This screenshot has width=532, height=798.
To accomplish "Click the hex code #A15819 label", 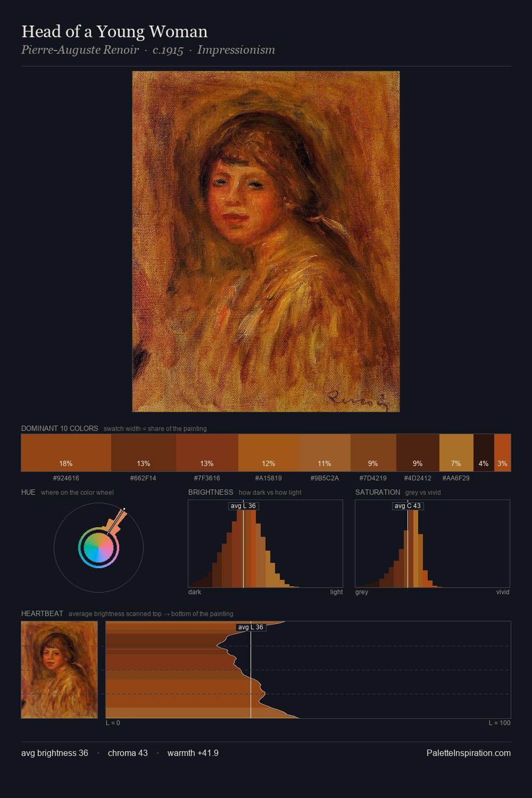I will click(269, 478).
